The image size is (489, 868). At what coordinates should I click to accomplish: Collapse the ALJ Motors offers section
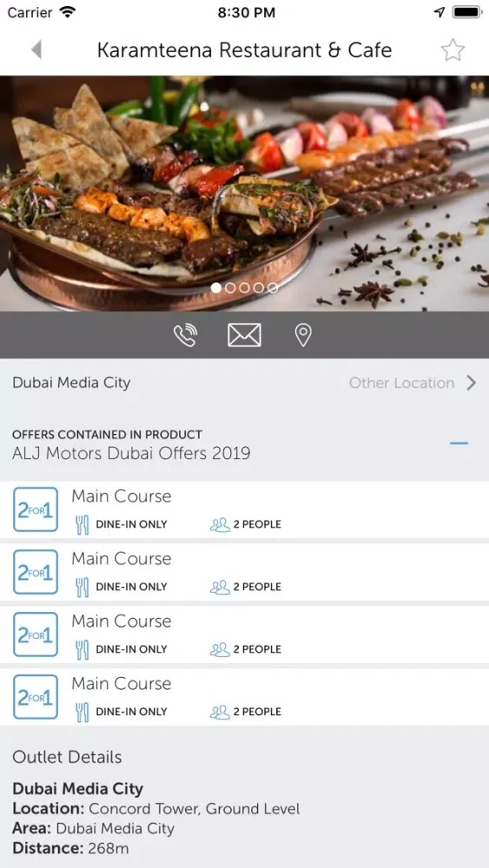[x=459, y=444]
